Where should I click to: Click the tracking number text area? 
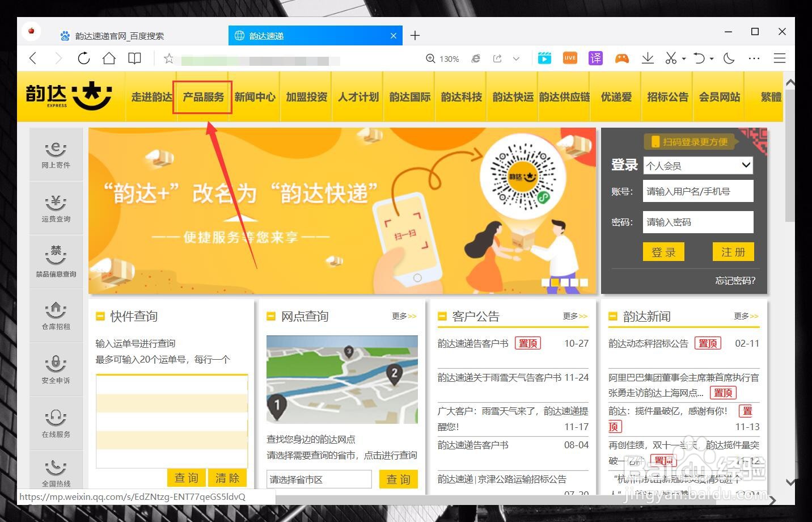click(172, 421)
